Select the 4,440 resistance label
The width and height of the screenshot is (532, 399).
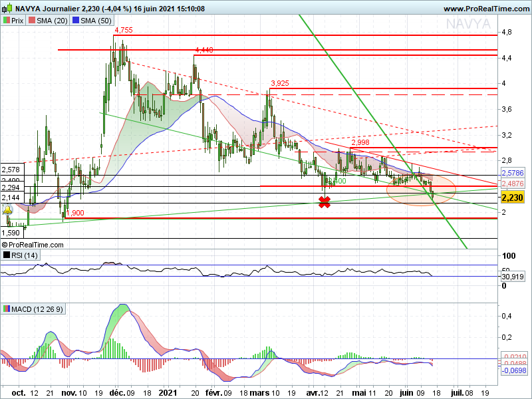[204, 51]
